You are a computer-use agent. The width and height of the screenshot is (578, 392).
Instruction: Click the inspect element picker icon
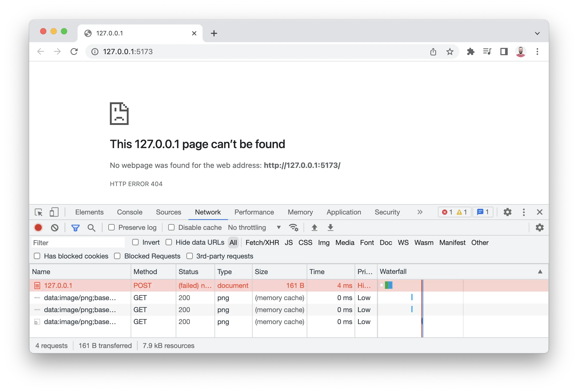39,212
